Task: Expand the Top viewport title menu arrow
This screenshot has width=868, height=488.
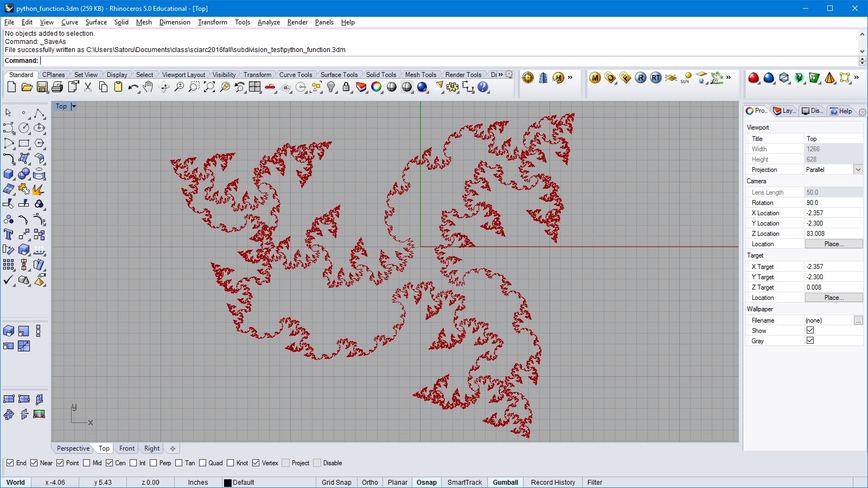Action: (74, 107)
